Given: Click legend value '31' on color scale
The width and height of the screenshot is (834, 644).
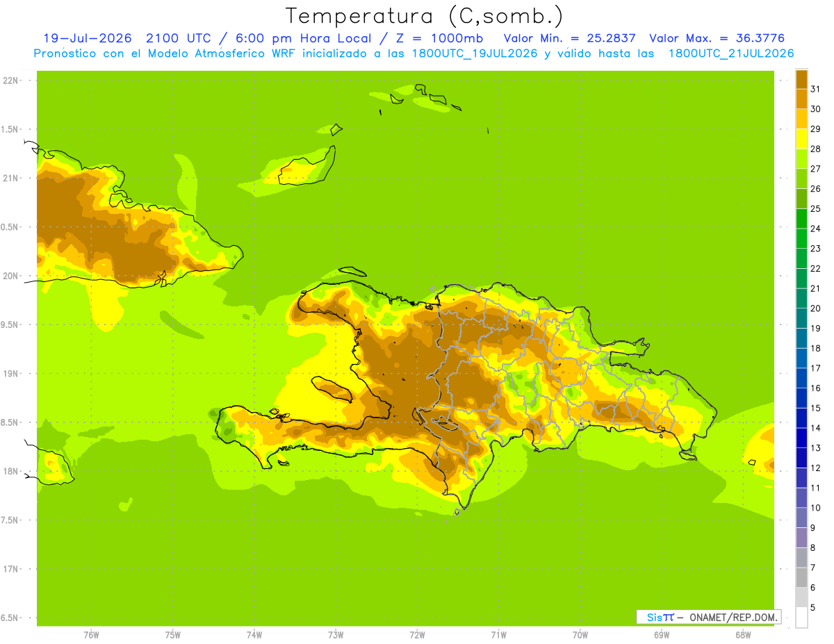Looking at the screenshot, I should (x=816, y=89).
